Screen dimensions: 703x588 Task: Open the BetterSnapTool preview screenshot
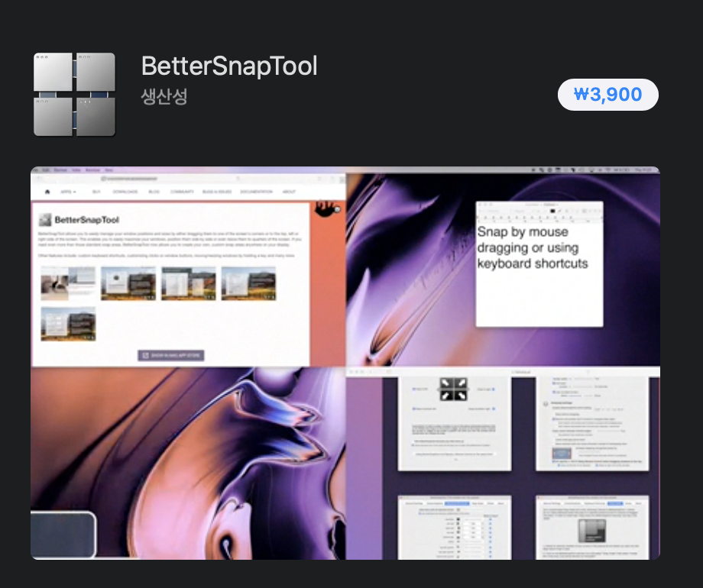click(x=345, y=363)
